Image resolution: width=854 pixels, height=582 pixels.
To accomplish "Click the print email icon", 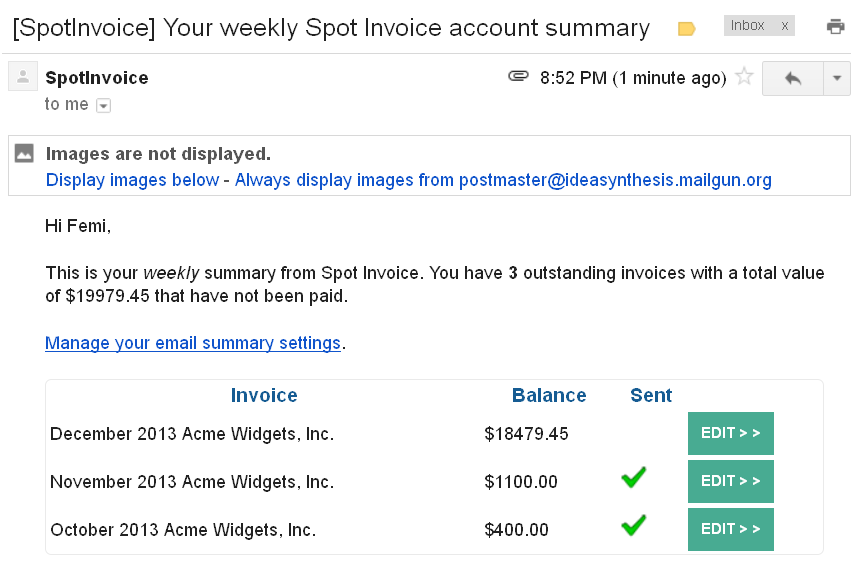I will pyautogui.click(x=835, y=27).
